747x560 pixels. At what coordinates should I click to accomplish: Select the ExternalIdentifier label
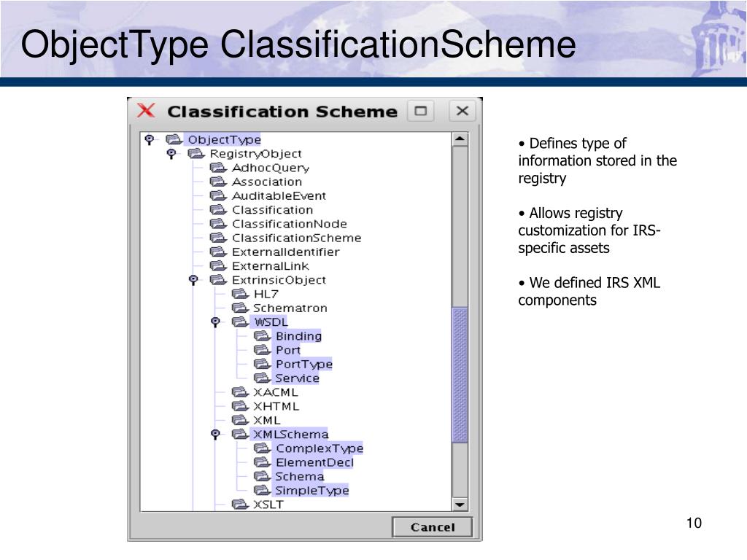tap(285, 252)
